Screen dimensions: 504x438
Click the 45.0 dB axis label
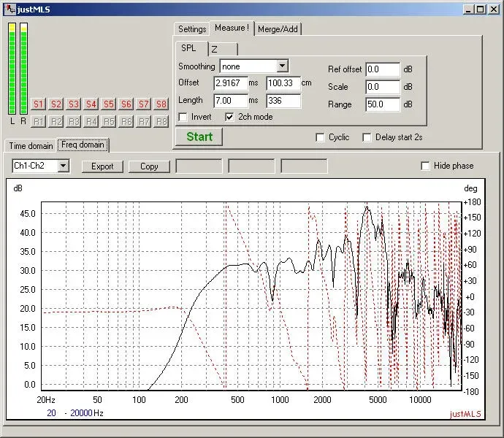coord(28,214)
